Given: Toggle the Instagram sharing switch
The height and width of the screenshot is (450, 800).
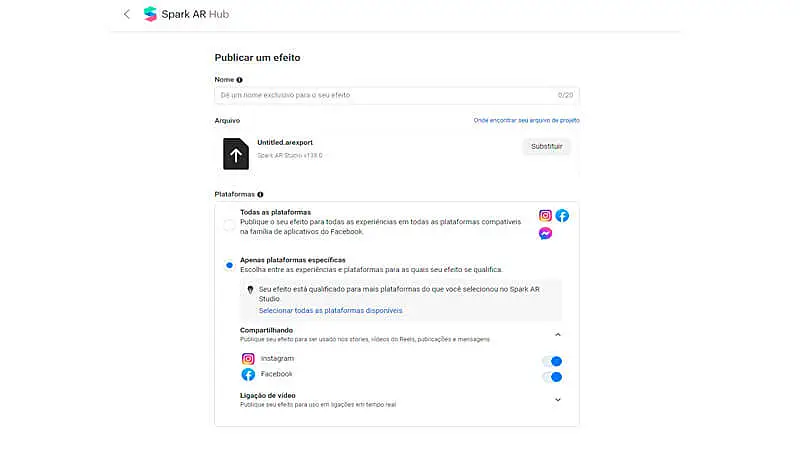Looking at the screenshot, I should 553,361.
